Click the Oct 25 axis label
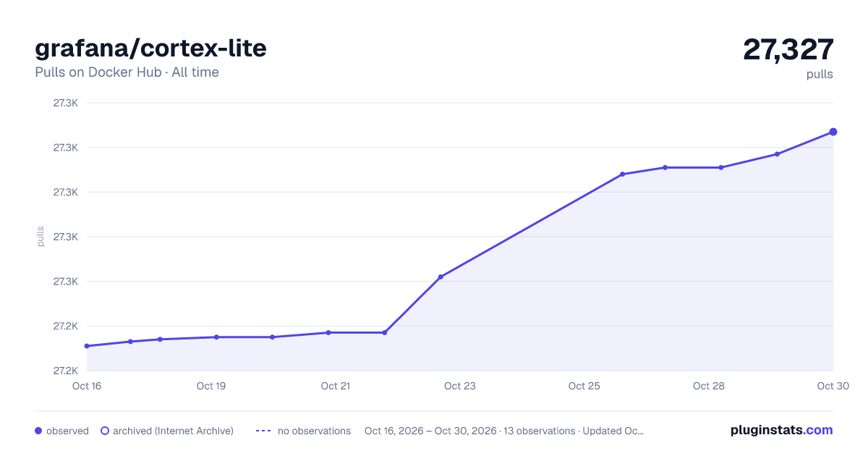Screen dimensions: 868x456 [584, 386]
